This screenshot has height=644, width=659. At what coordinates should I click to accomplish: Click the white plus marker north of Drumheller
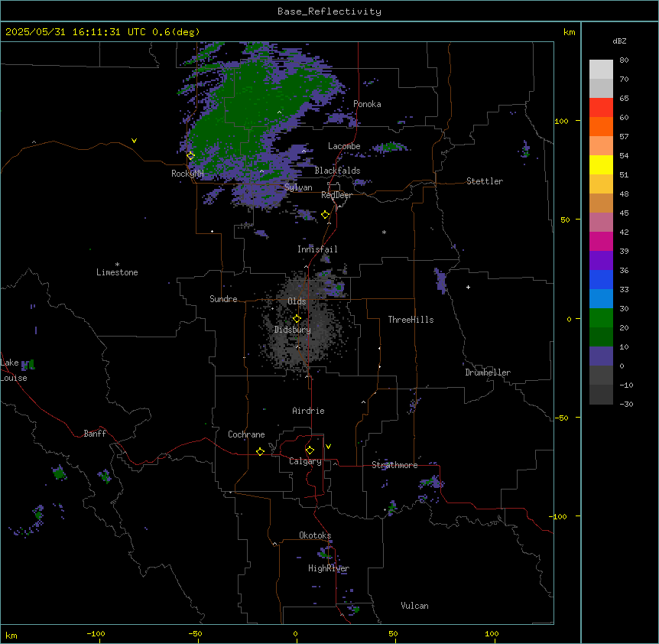(468, 287)
